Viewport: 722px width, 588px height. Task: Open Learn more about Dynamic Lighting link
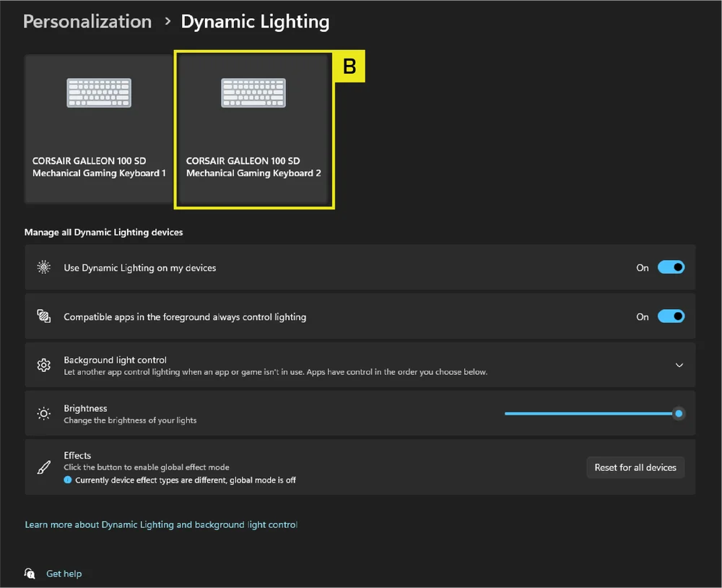click(x=161, y=524)
